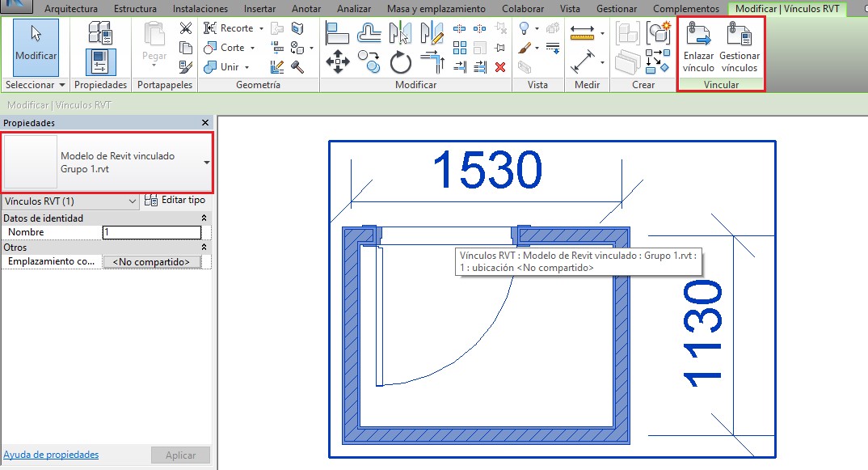The width and height of the screenshot is (868, 470).
Task: Click the Rotate tool icon
Action: 401,61
